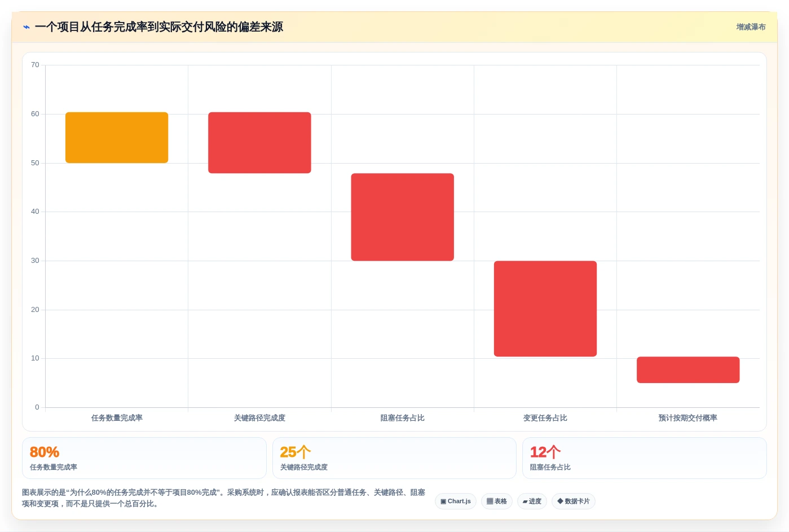Click the red 预计按期交付概率 bar
The height and width of the screenshot is (532, 789).
tap(688, 370)
